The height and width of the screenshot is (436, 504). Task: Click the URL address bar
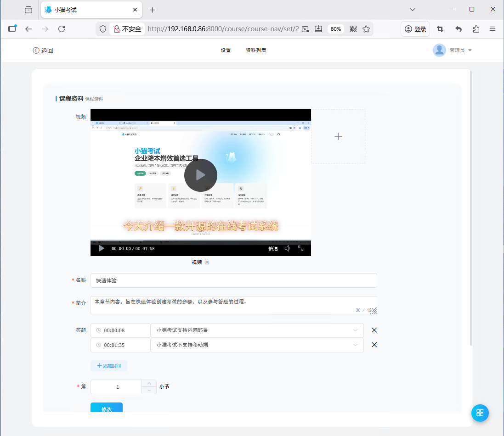point(223,29)
